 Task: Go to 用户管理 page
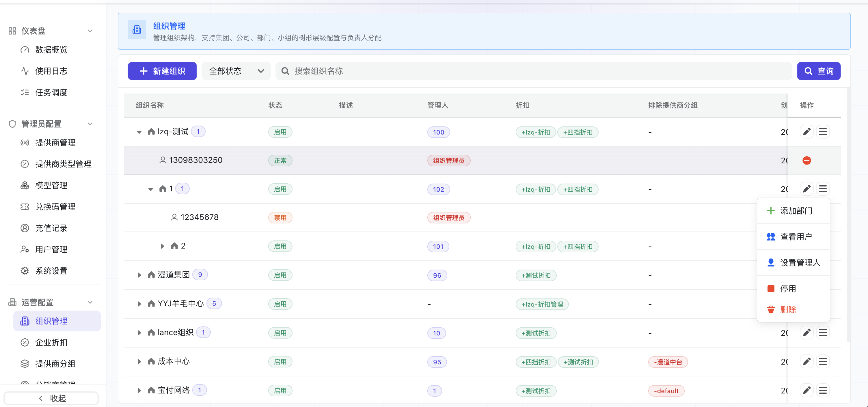51,249
